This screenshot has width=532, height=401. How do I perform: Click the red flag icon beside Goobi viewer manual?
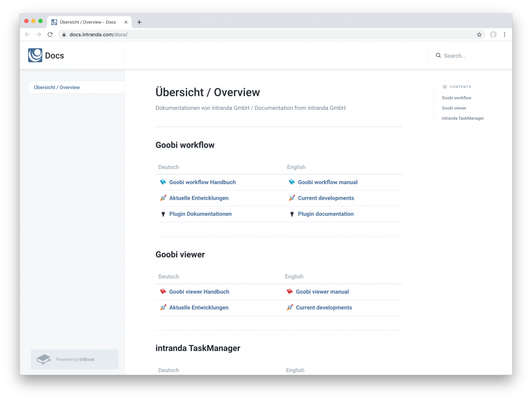(290, 291)
